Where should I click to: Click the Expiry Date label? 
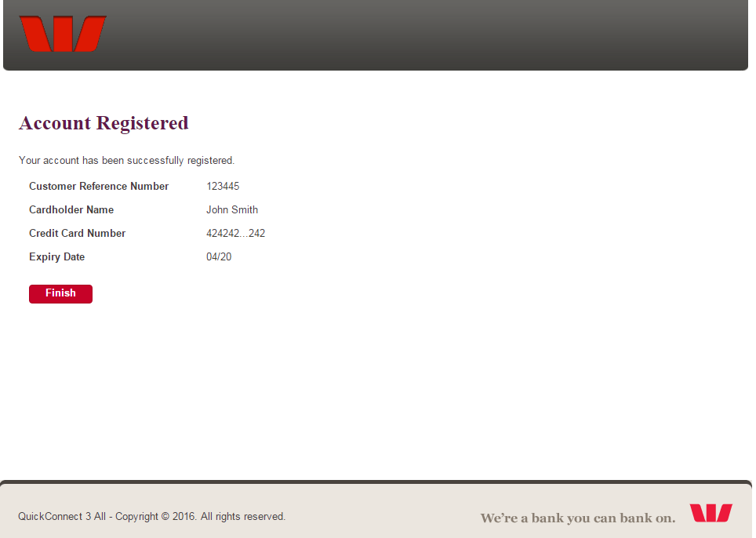coord(56,256)
